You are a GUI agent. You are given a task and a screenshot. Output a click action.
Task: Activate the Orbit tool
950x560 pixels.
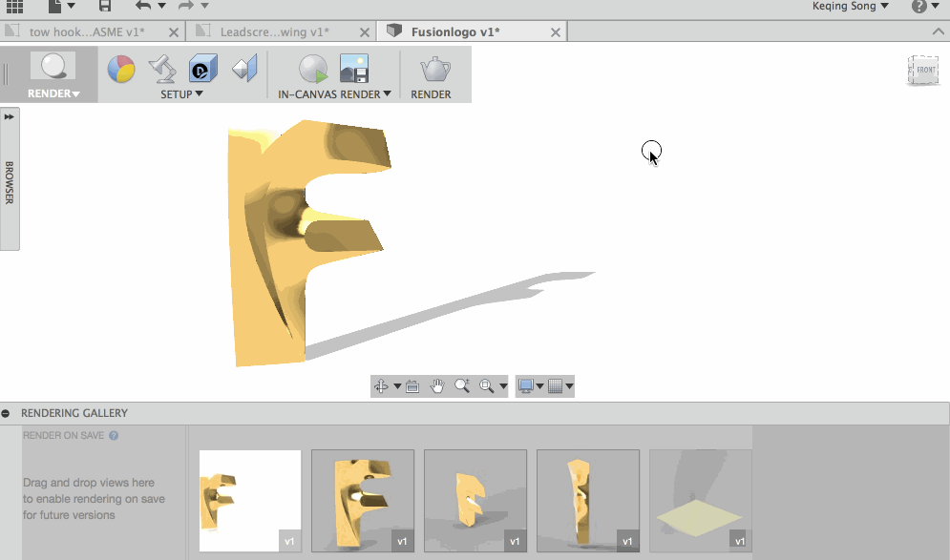(x=379, y=386)
